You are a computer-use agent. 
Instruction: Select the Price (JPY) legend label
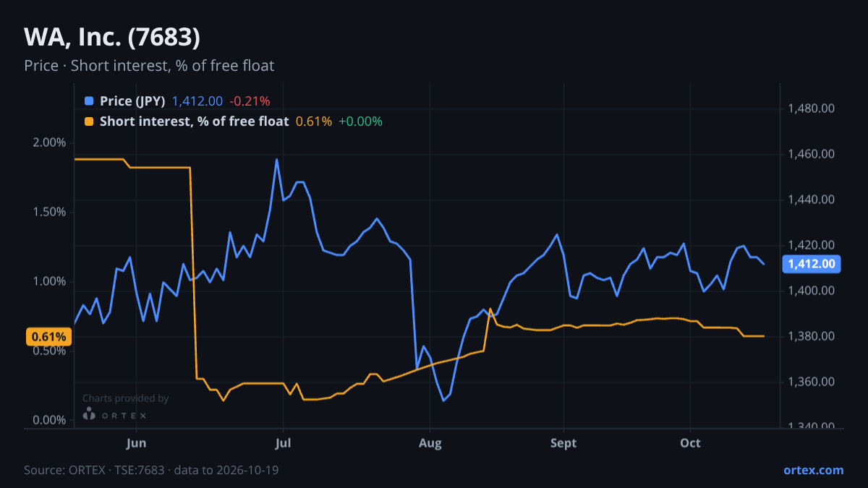(x=132, y=101)
